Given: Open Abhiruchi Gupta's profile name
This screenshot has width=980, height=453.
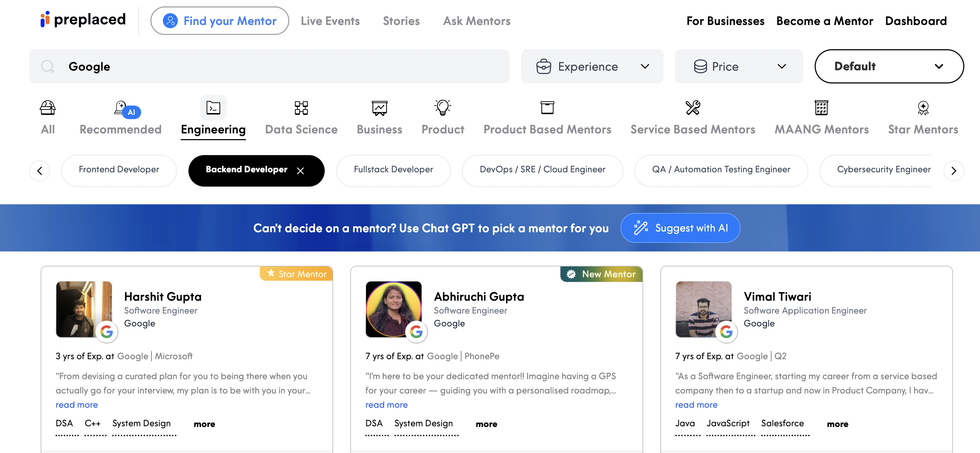Looking at the screenshot, I should point(479,296).
